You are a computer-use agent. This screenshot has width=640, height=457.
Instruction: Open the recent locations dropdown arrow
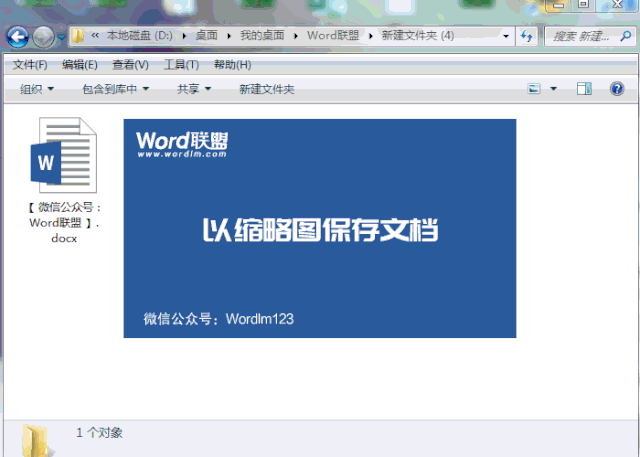tap(61, 37)
